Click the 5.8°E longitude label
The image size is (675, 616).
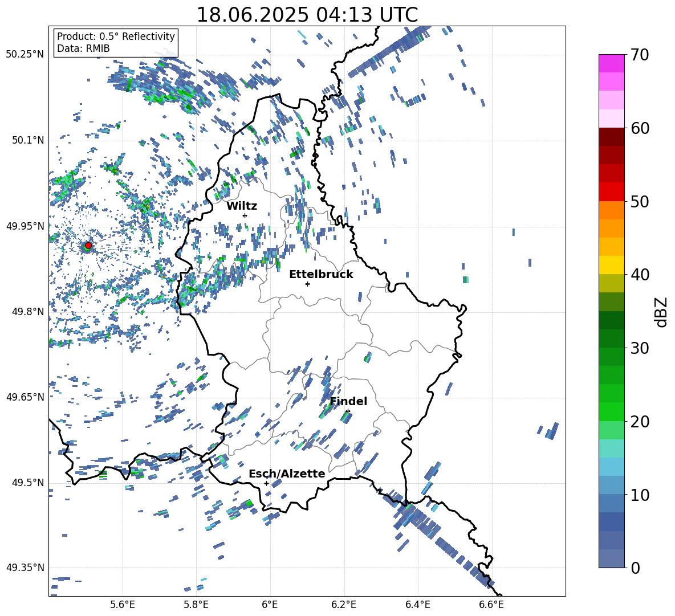click(196, 605)
